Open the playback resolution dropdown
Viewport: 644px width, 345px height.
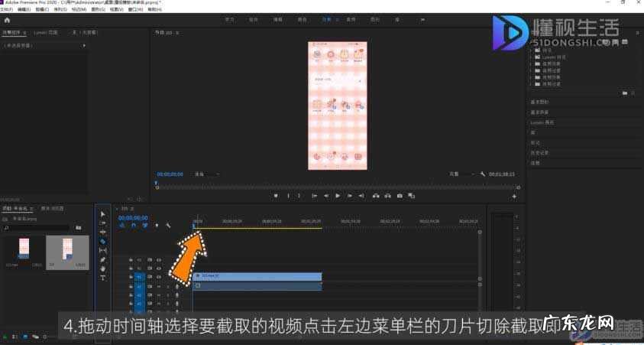click(x=461, y=174)
